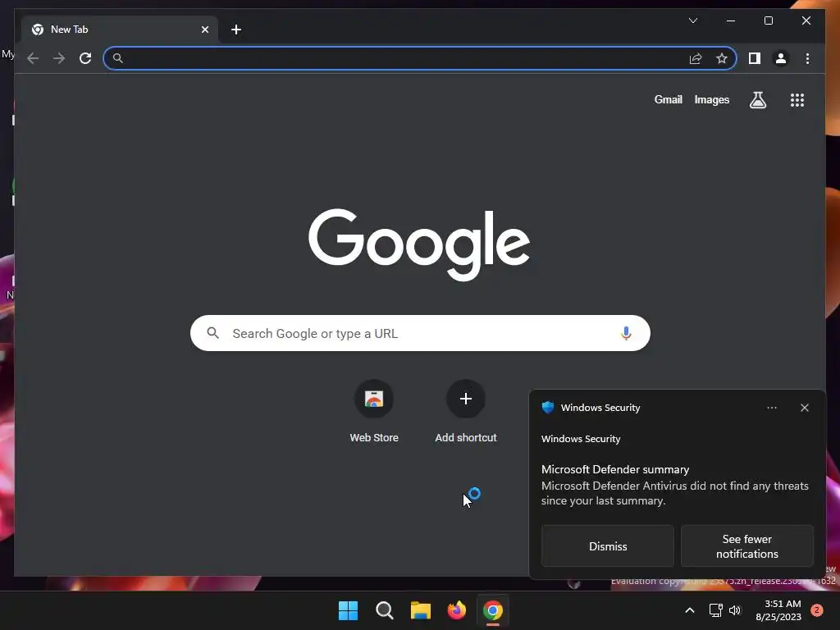
Task: Close the New Tab tab
Action: point(204,30)
